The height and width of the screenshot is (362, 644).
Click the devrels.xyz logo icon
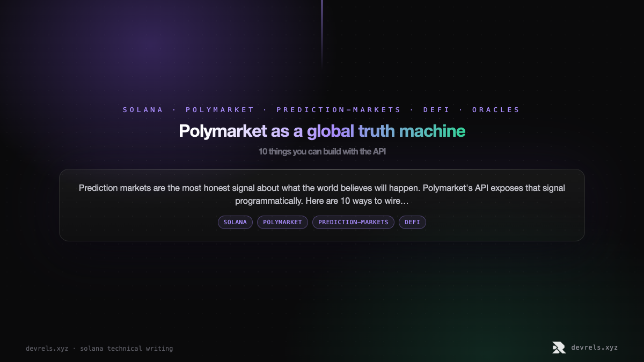[x=559, y=348]
